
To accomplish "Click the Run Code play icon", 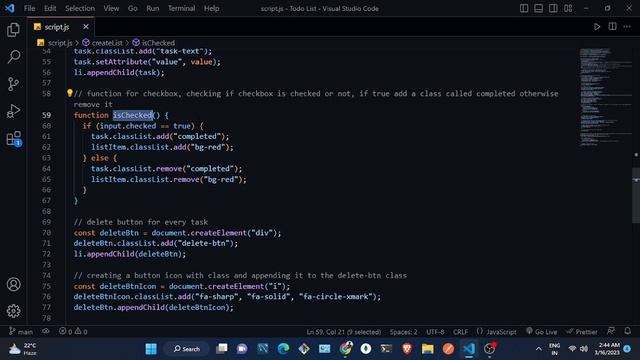I will (x=597, y=27).
